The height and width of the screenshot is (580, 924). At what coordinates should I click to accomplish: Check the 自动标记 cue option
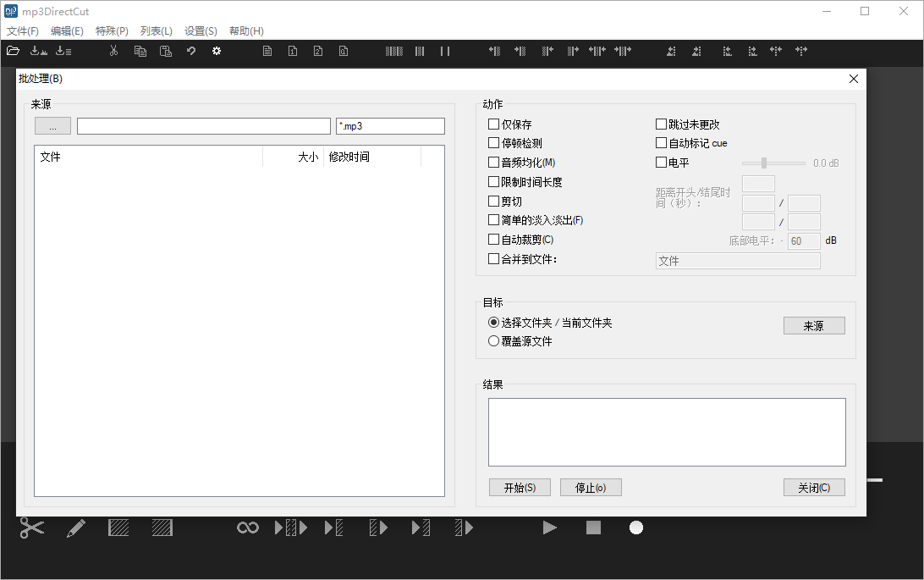tap(661, 142)
